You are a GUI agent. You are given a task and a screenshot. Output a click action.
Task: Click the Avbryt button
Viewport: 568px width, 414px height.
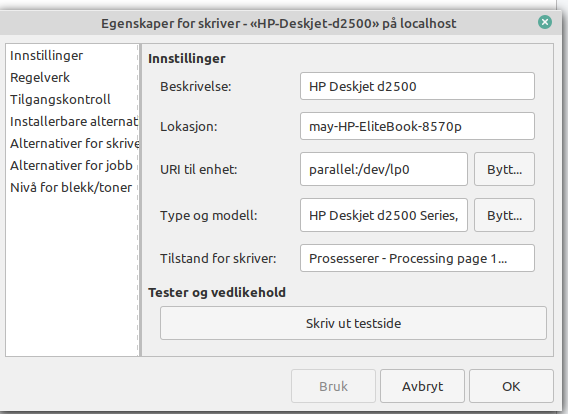point(422,386)
